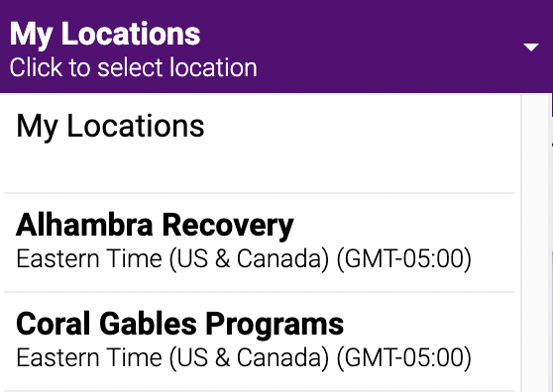
Task: Select Alhambra Recovery location
Action: click(260, 243)
